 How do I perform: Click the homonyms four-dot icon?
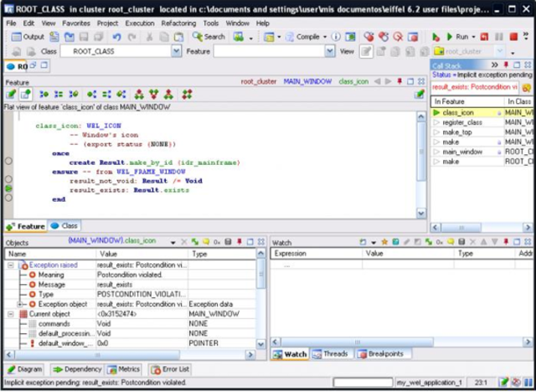tap(187, 94)
